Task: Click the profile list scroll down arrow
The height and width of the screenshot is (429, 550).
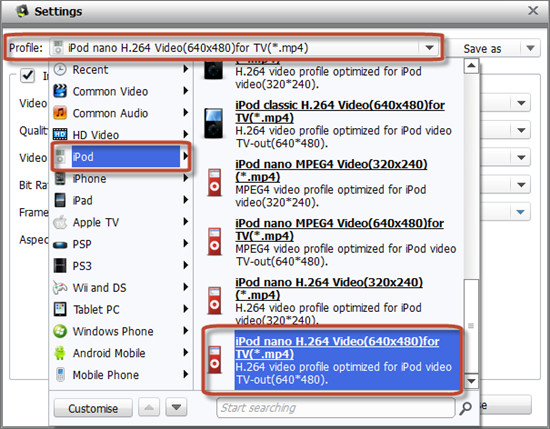Action: pos(471,381)
